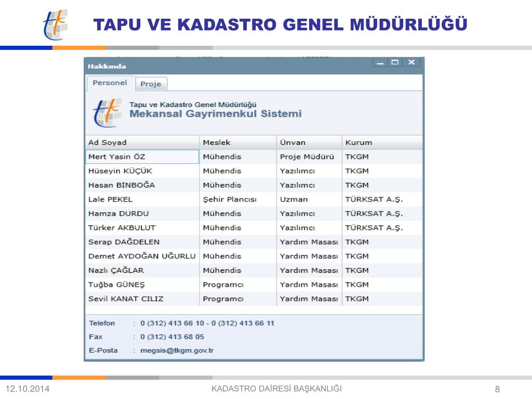532x399 pixels.
Task: Minimize the Hakkında dialog window
Action: [380, 62]
